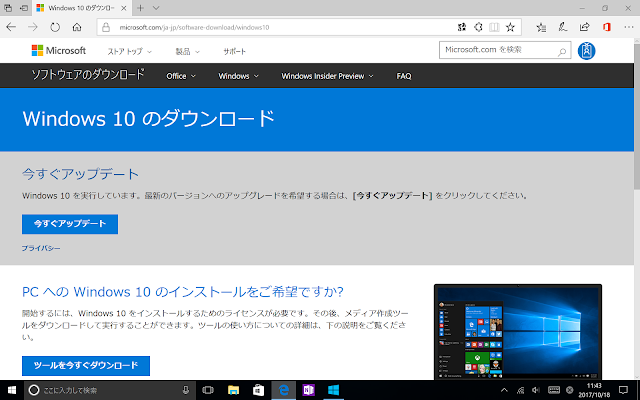Image resolution: width=640 pixels, height=400 pixels.
Task: Open the browser home page
Action: click(77, 27)
